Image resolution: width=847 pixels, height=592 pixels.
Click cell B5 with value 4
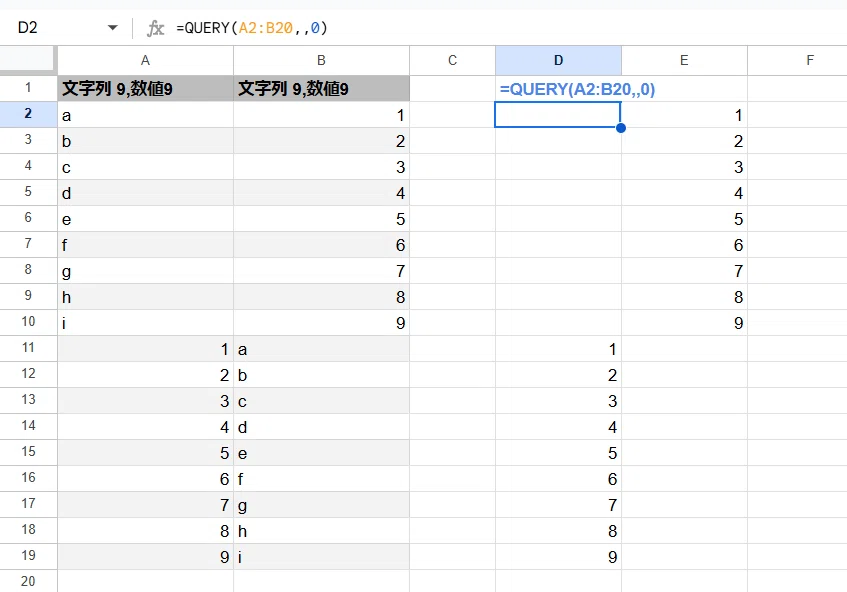tap(321, 192)
